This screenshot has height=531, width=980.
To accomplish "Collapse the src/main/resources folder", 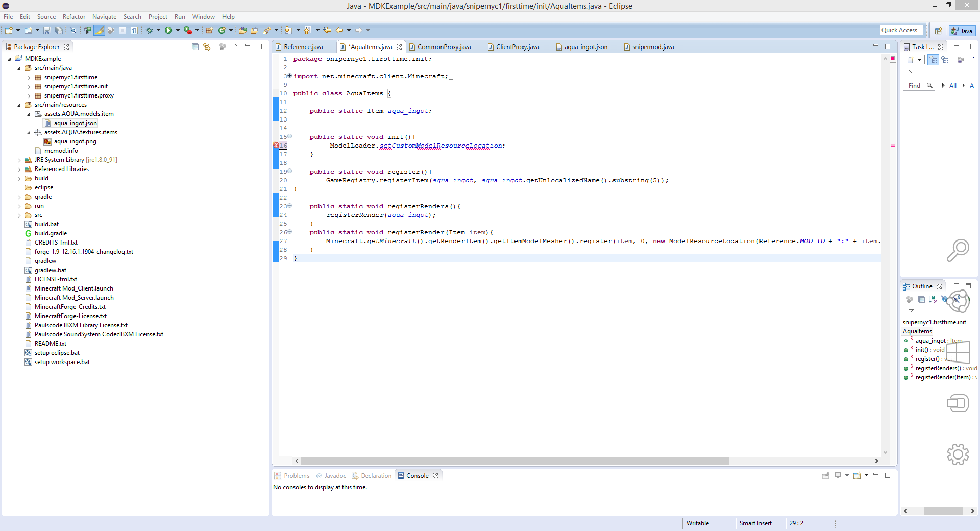I will pos(19,105).
